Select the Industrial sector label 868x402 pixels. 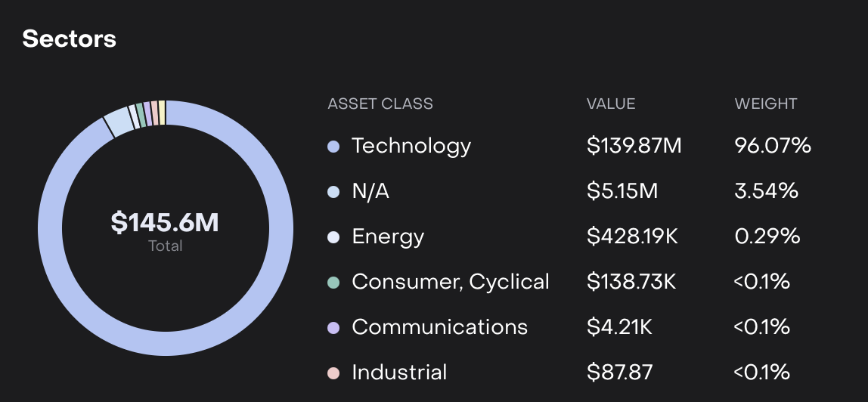click(x=399, y=373)
